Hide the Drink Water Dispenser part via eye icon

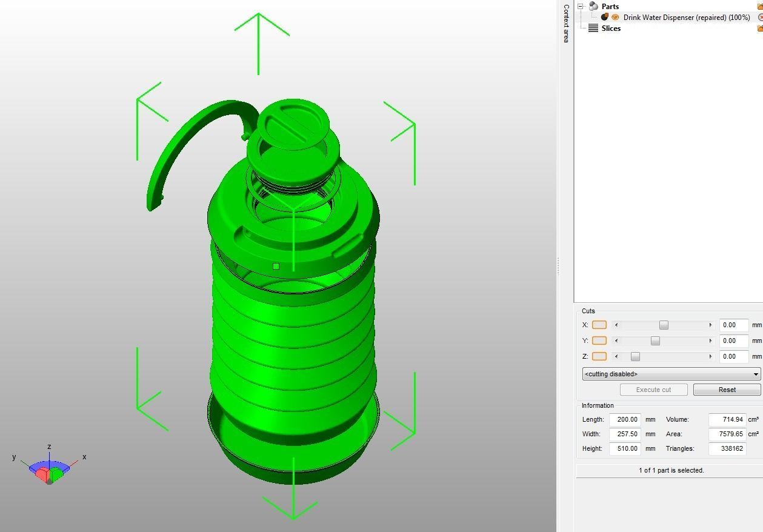pos(615,18)
